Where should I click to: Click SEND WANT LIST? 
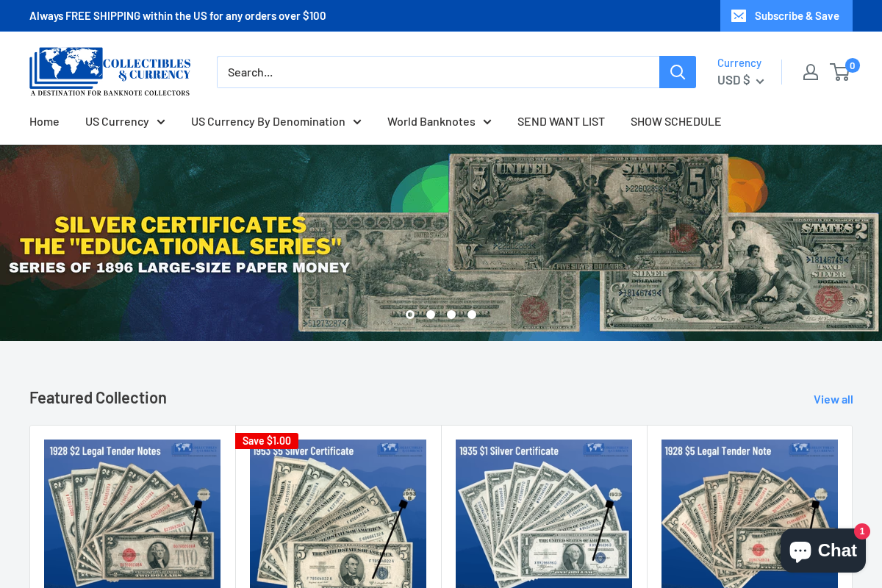pyautogui.click(x=561, y=121)
